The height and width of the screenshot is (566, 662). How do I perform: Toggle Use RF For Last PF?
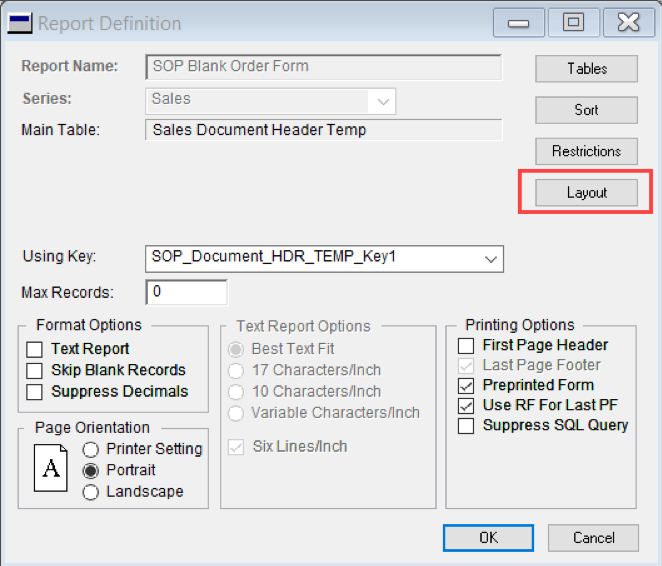tap(466, 406)
